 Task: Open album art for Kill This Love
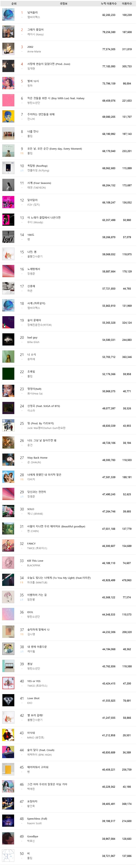pos(8,563)
